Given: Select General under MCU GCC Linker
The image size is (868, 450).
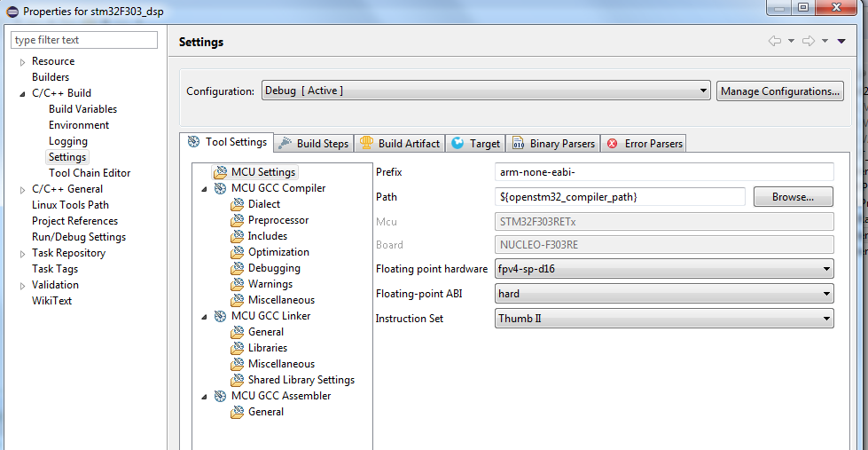Looking at the screenshot, I should (x=266, y=332).
